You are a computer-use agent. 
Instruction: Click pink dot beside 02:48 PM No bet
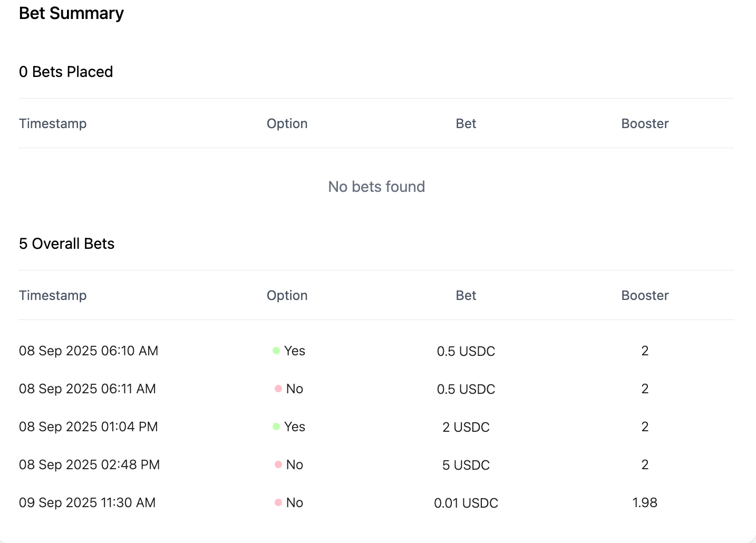pos(278,464)
